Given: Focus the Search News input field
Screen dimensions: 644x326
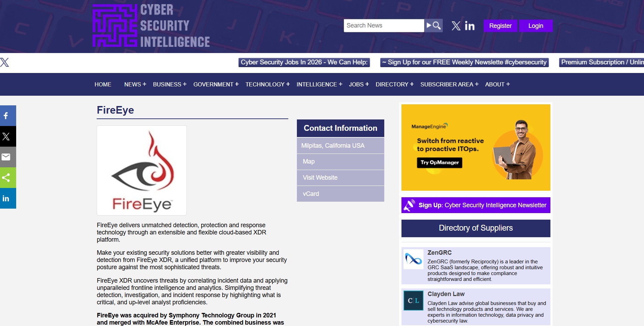Looking at the screenshot, I should pos(384,25).
